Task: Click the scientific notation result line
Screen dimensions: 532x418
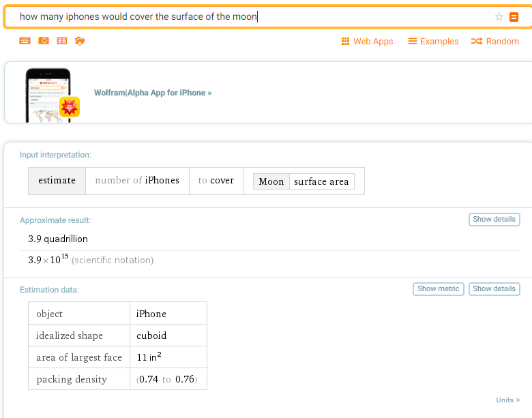Action: point(91,260)
